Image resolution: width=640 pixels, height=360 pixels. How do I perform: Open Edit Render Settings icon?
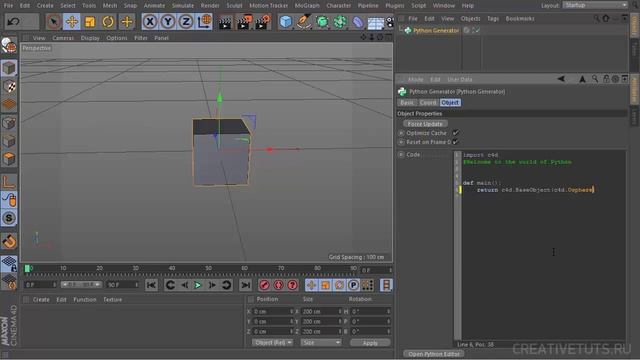pos(262,22)
